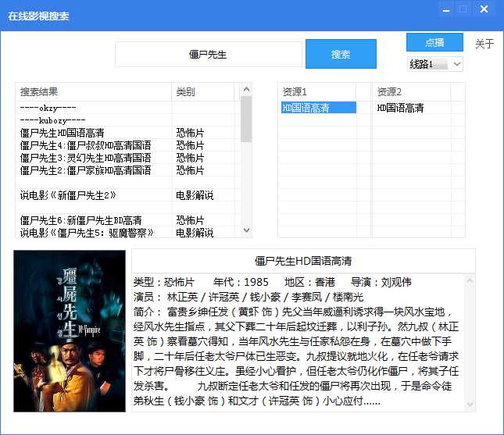Click the 搜索结果 column header
The height and width of the screenshot is (435, 504).
pos(93,92)
